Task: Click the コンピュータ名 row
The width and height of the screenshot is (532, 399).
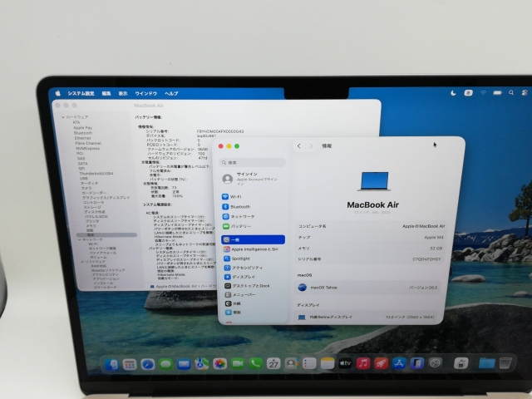Action: click(372, 226)
